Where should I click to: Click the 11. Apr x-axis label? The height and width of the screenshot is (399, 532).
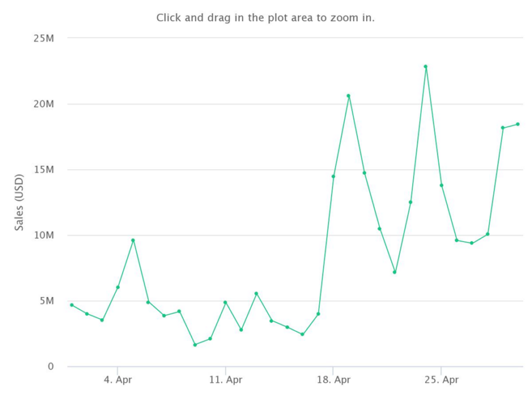pos(225,380)
